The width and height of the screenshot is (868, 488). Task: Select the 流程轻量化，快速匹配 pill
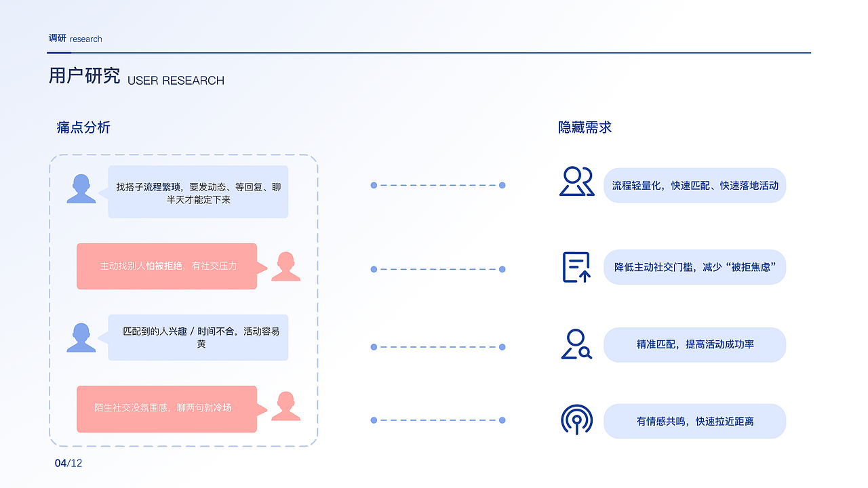(694, 185)
